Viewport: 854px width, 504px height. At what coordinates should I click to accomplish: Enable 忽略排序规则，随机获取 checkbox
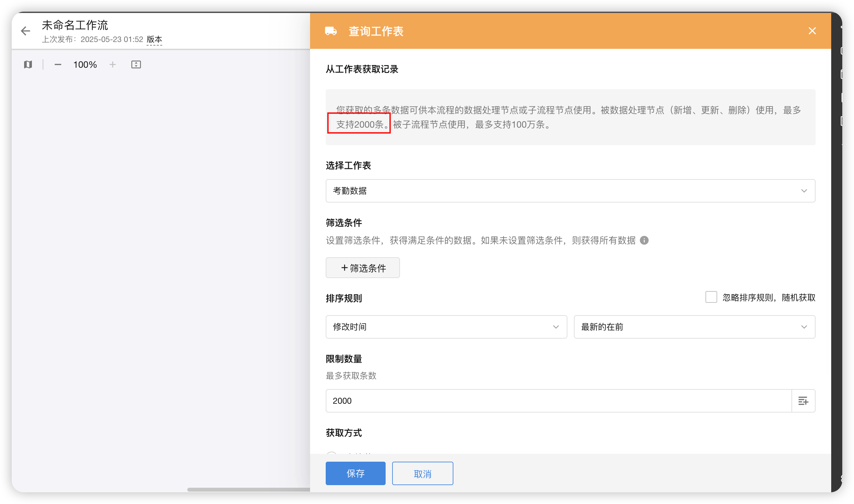pos(711,297)
